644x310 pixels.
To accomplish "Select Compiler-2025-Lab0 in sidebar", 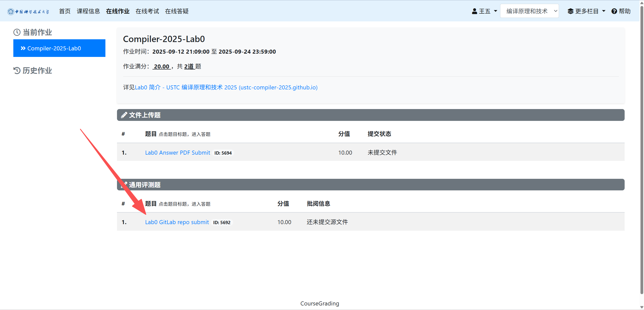I will (59, 48).
